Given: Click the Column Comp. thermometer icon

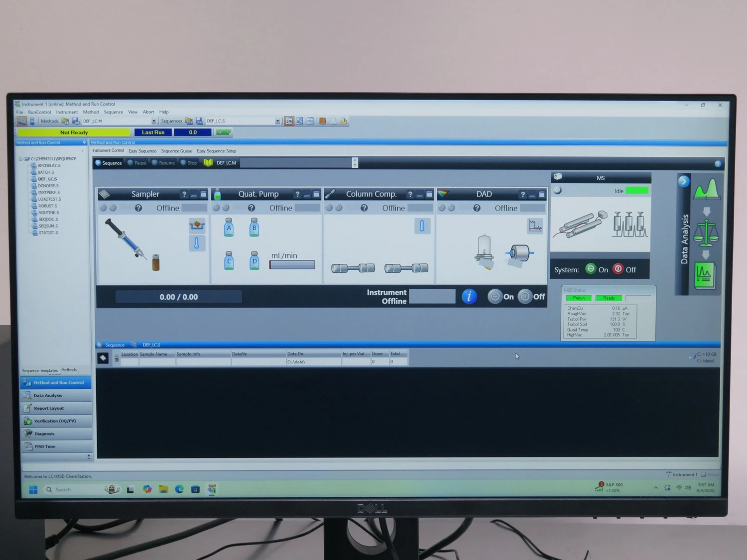Looking at the screenshot, I should click(422, 226).
